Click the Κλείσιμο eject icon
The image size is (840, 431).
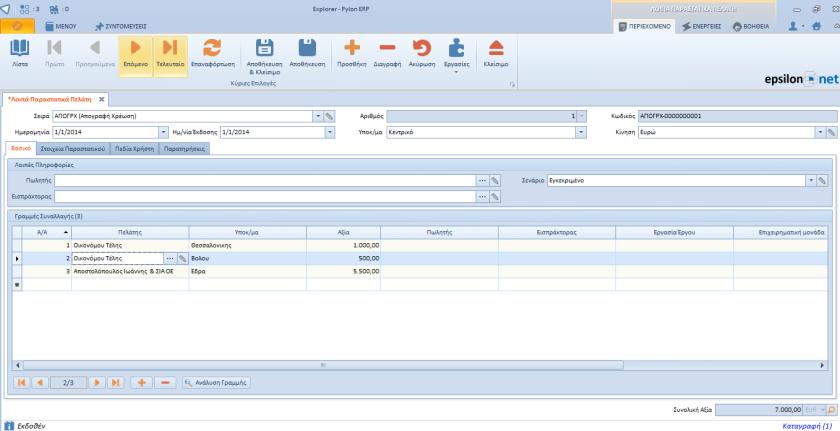[496, 48]
